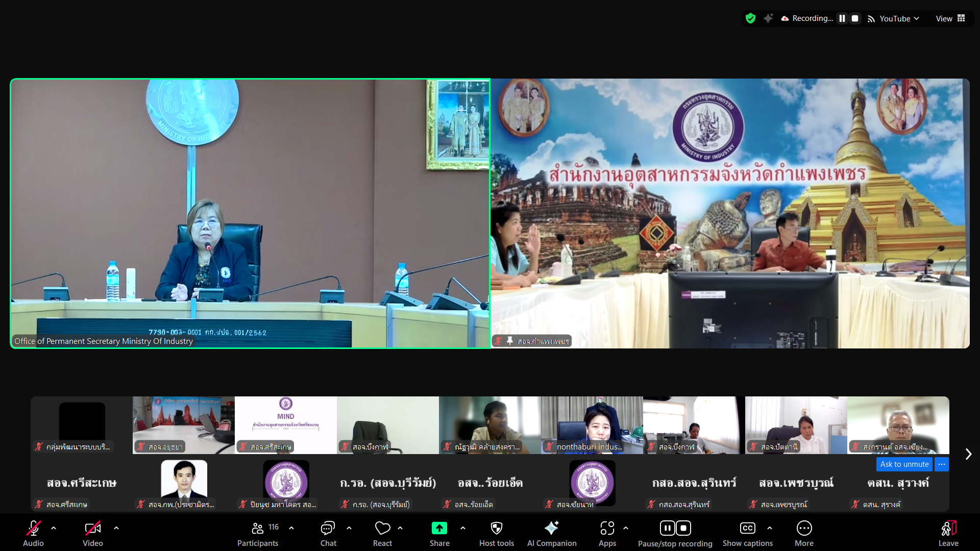Leave the meeting
Image resolution: width=980 pixels, height=551 pixels.
pyautogui.click(x=948, y=529)
